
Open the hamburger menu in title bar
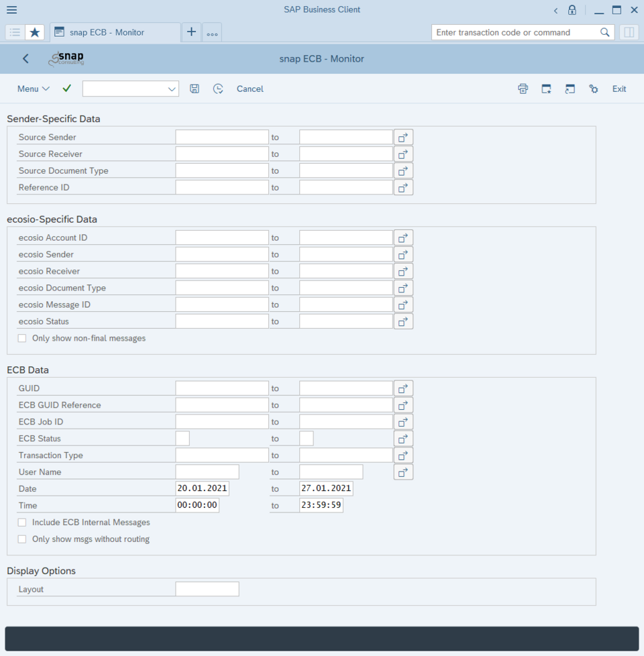(11, 9)
